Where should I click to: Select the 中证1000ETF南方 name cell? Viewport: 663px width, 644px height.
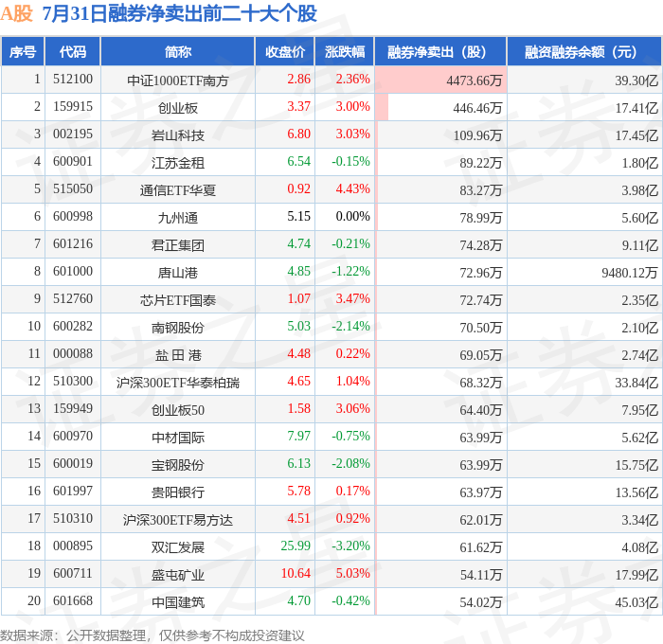tap(178, 80)
